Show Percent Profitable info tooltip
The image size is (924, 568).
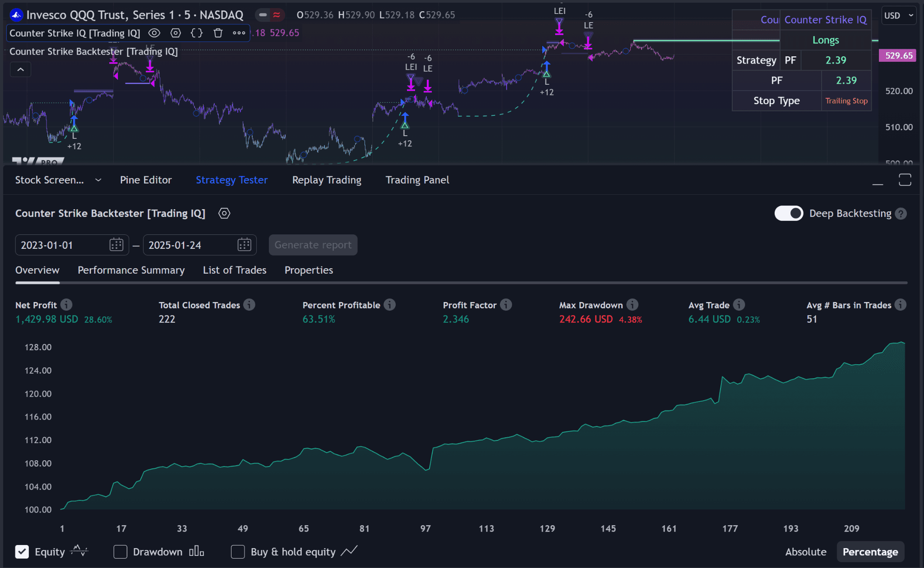pos(389,305)
